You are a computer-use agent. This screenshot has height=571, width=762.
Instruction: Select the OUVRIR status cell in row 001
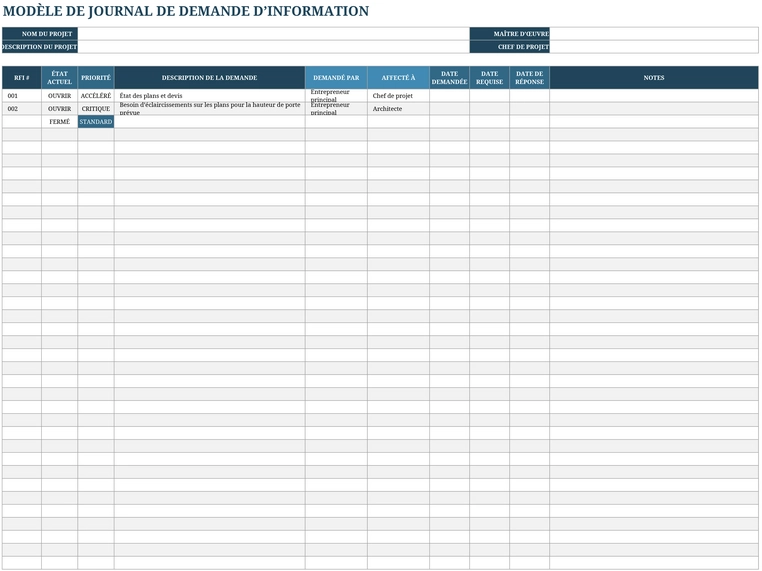[x=59, y=96]
